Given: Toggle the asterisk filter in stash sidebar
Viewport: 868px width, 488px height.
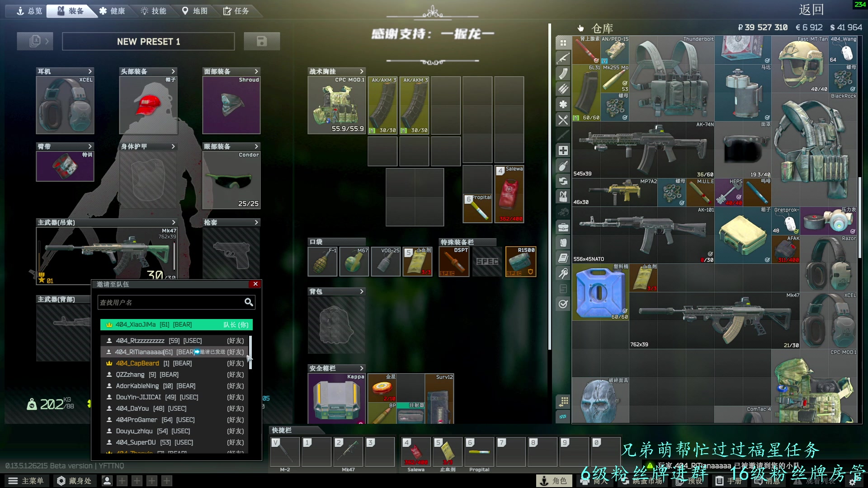Looking at the screenshot, I should point(563,104).
